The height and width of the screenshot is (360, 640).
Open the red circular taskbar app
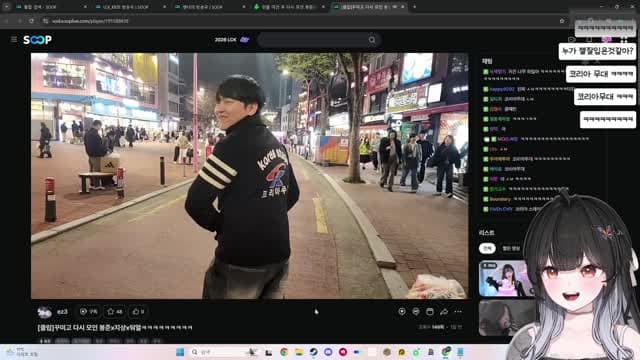click(x=343, y=352)
